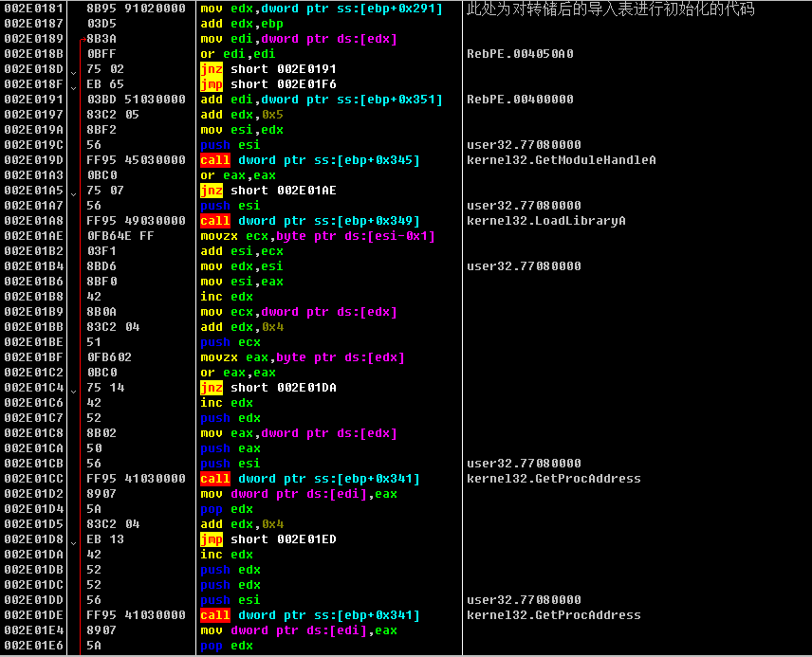The width and height of the screenshot is (812, 657).
Task: Select jmp short 002E01ED instruction
Action: 268,539
